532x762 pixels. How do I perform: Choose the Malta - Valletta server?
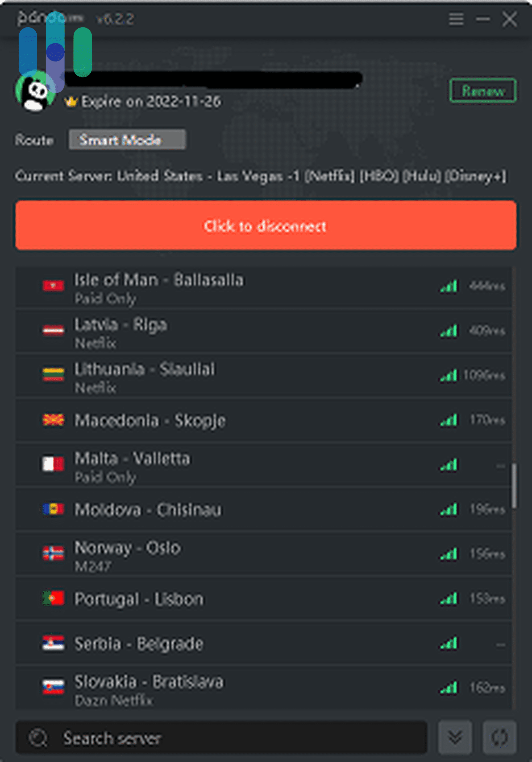[x=132, y=459]
